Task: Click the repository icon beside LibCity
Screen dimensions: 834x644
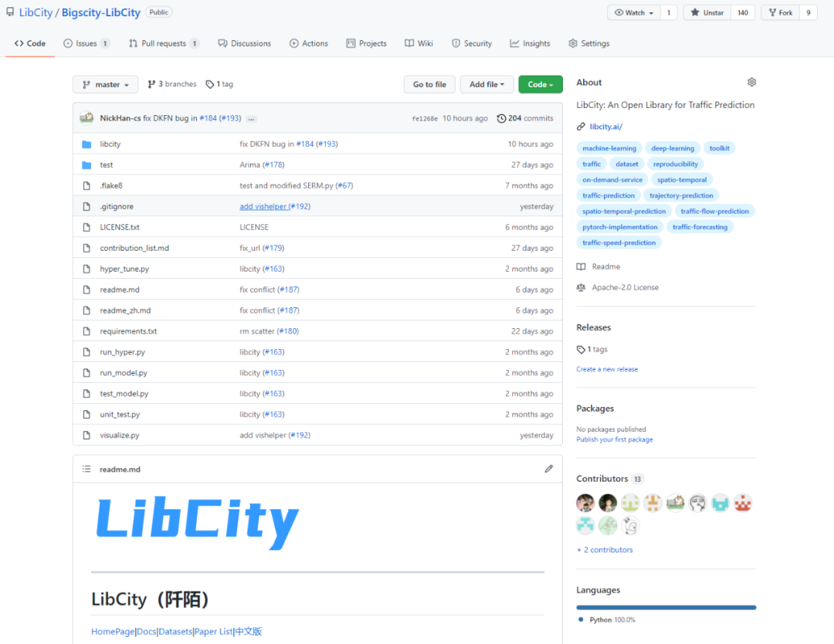Action: click(10, 12)
